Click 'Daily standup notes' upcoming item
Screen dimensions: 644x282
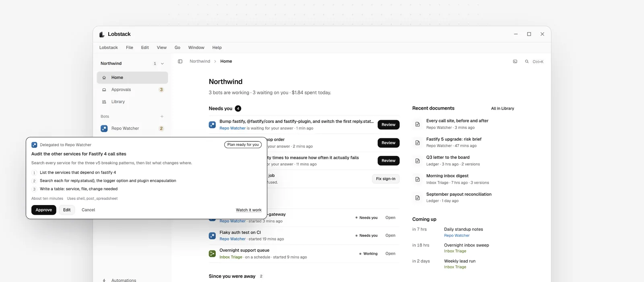point(464,229)
